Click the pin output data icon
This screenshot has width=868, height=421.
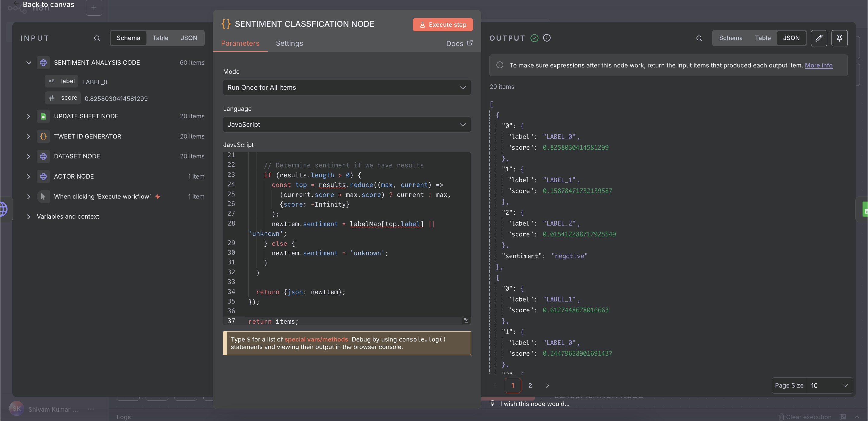tap(839, 38)
